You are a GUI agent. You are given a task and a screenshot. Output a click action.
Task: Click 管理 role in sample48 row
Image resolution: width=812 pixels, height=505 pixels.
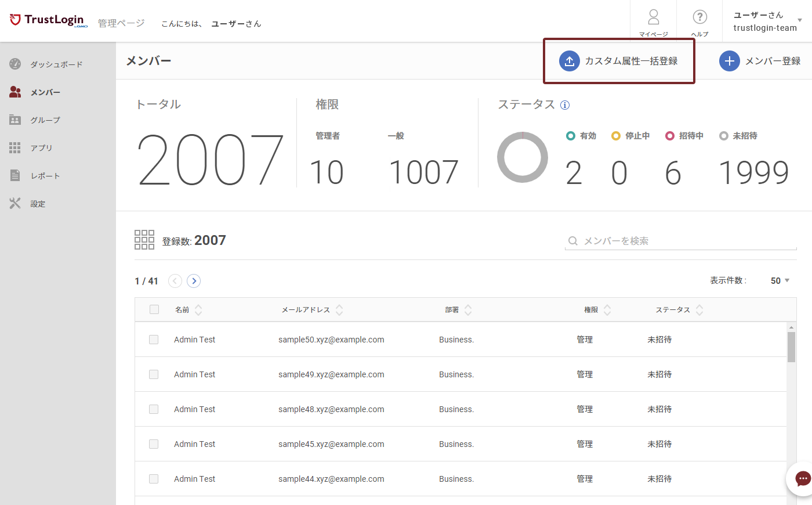coord(585,409)
